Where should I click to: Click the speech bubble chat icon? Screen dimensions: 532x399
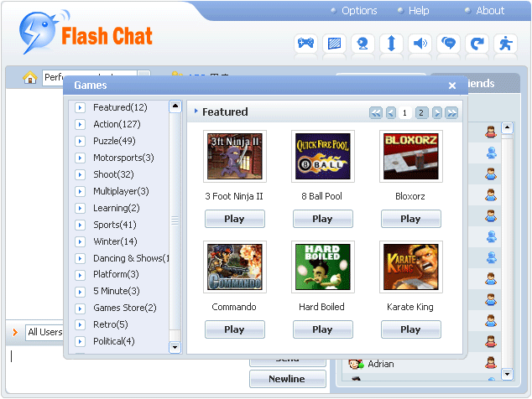point(449,44)
